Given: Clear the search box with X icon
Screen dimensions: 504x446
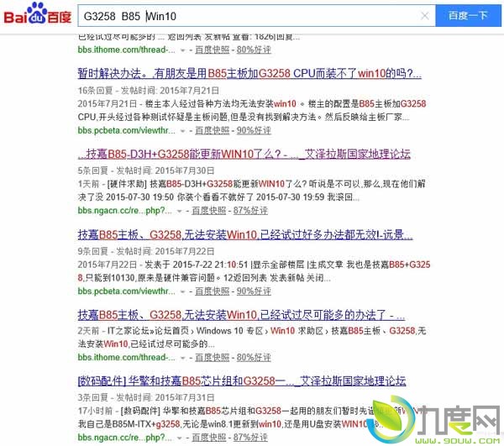Looking at the screenshot, I should point(424,15).
